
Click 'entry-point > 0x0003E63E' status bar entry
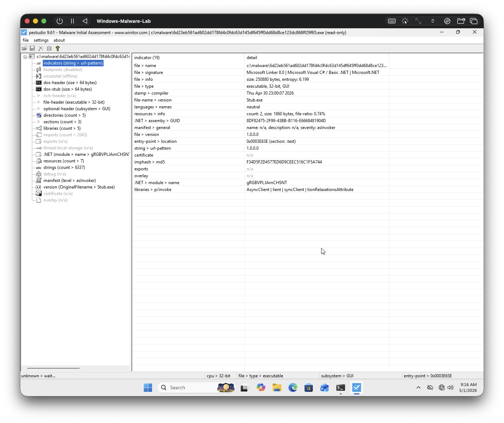pyautogui.click(x=428, y=376)
